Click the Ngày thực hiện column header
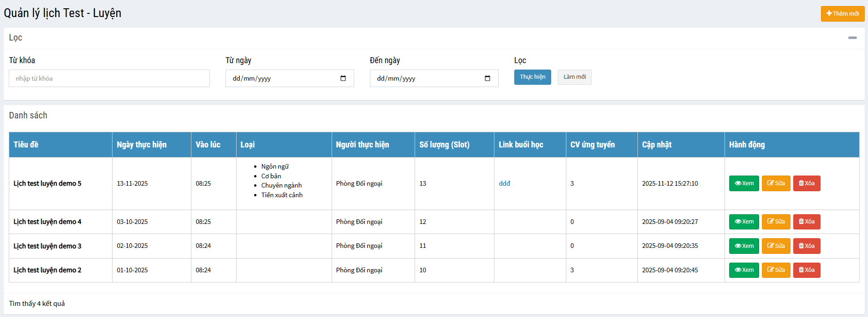This screenshot has width=868, height=317. pos(142,145)
